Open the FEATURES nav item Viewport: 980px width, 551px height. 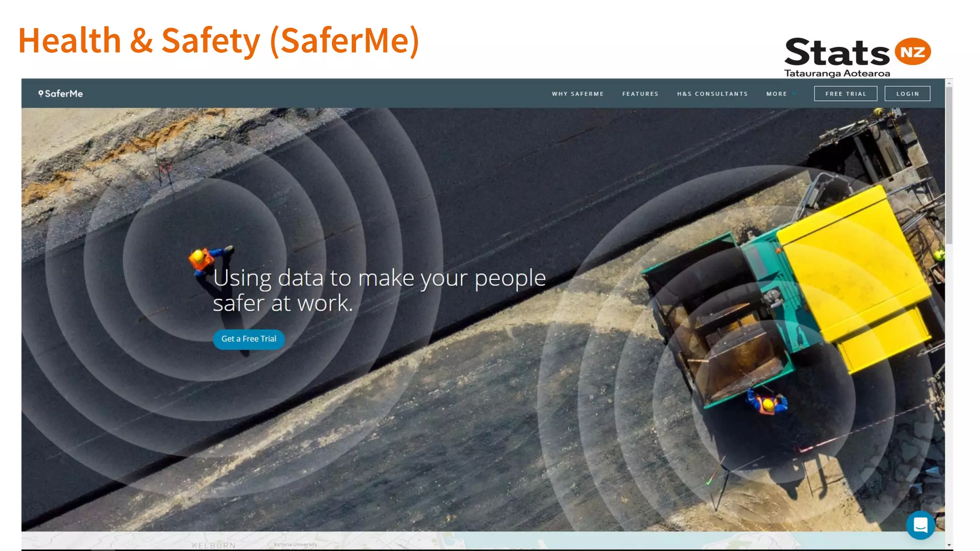[640, 94]
